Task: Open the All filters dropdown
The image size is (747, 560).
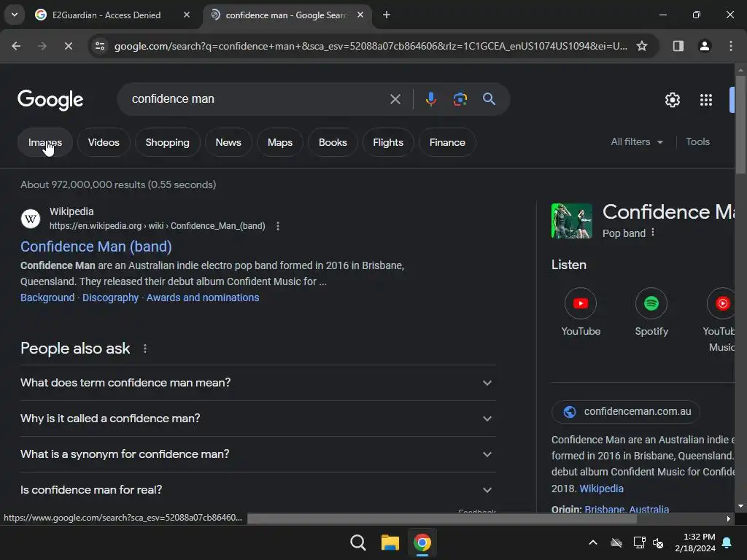Action: click(636, 142)
